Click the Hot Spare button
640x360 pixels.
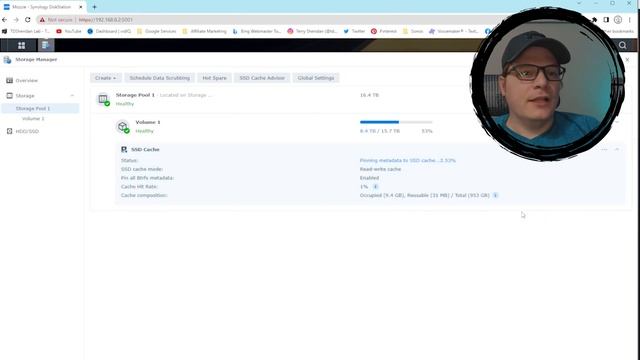click(214, 78)
